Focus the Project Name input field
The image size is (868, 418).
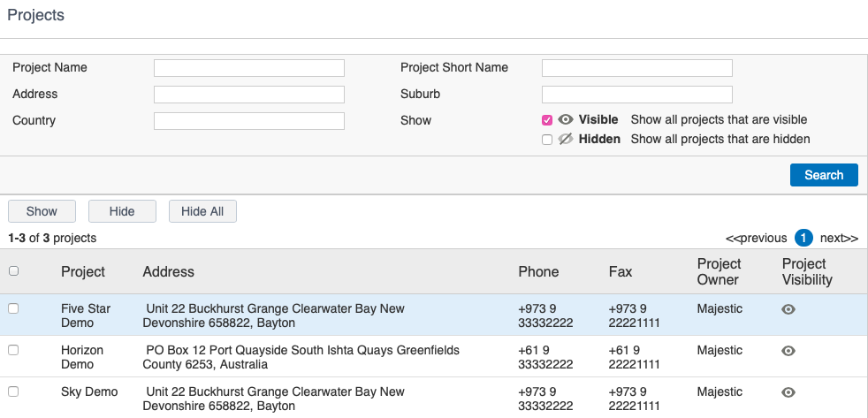point(249,68)
